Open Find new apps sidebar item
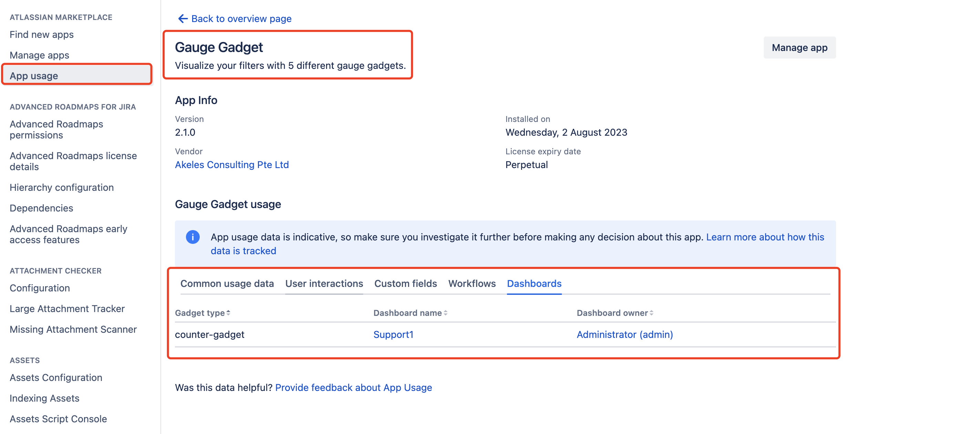The image size is (980, 434). click(41, 35)
